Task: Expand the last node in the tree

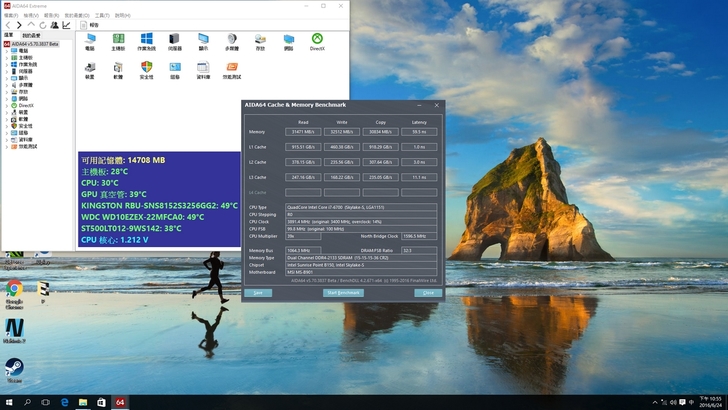Action: click(6, 145)
